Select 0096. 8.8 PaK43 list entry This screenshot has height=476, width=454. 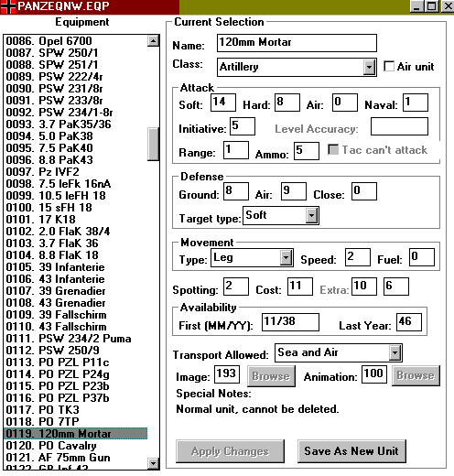pos(76,160)
